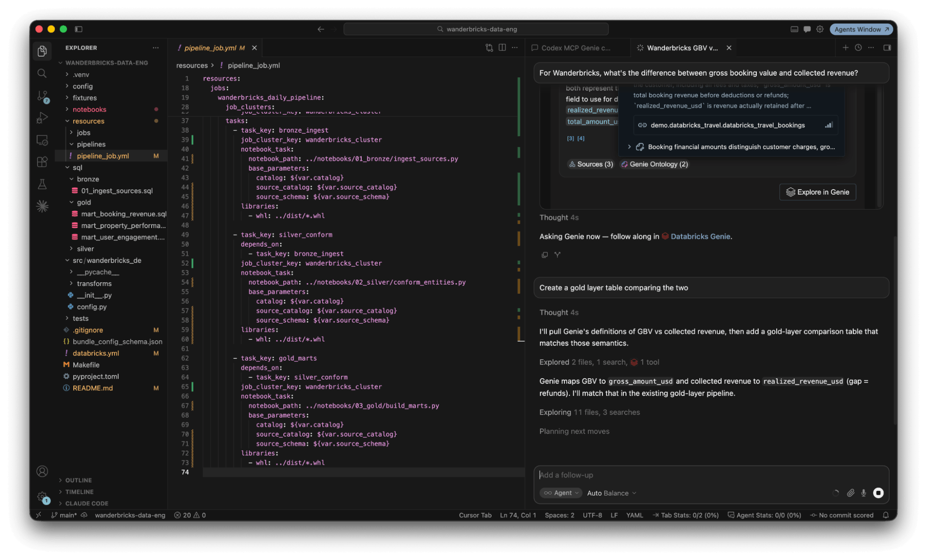Open the Remote Explorer view
This screenshot has width=927, height=560.
click(x=42, y=140)
